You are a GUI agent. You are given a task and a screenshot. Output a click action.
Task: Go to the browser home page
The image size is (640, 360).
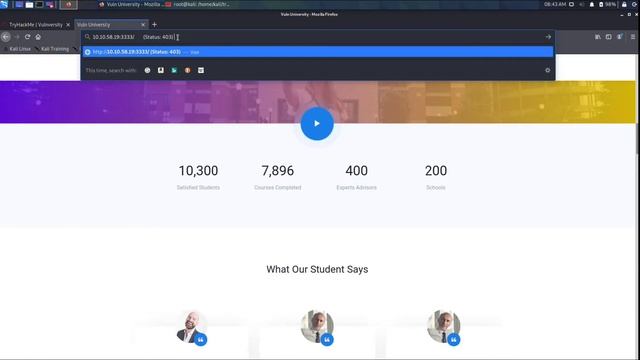pyautogui.click(x=38, y=37)
